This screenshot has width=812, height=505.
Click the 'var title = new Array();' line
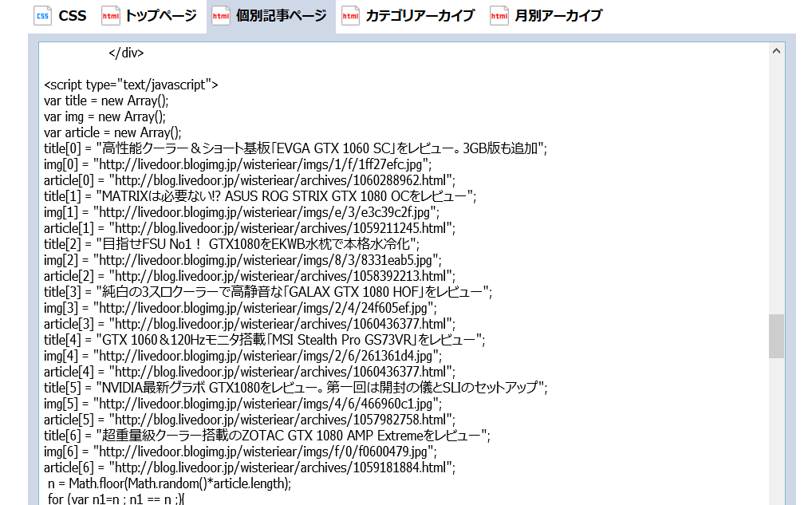coord(106,101)
